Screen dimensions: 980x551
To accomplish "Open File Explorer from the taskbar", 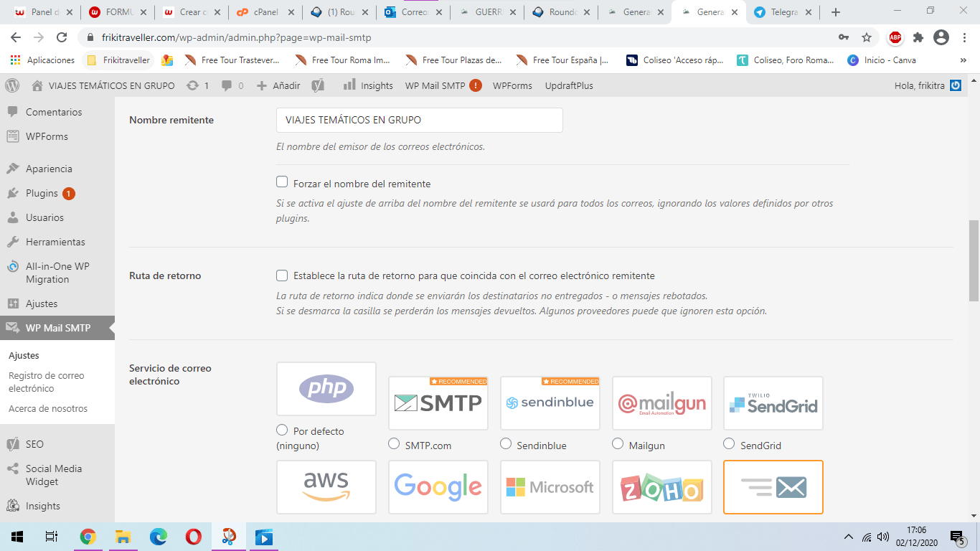I will tap(123, 537).
